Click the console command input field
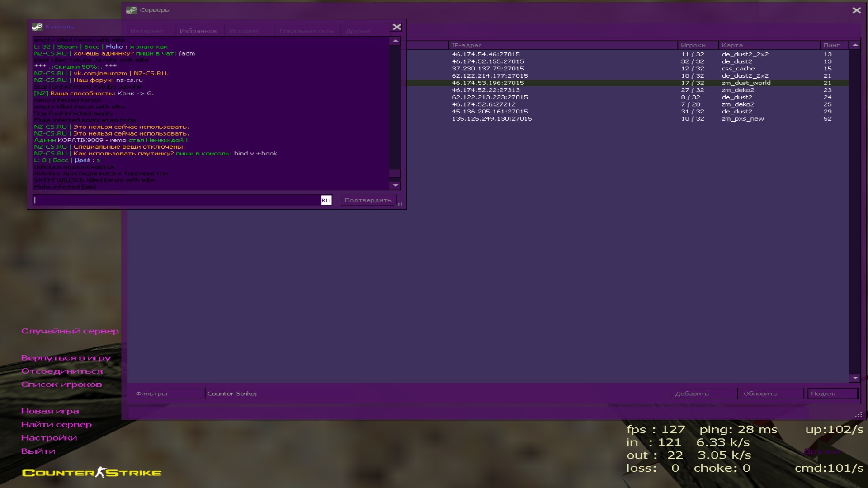The image size is (868, 488). tap(176, 200)
